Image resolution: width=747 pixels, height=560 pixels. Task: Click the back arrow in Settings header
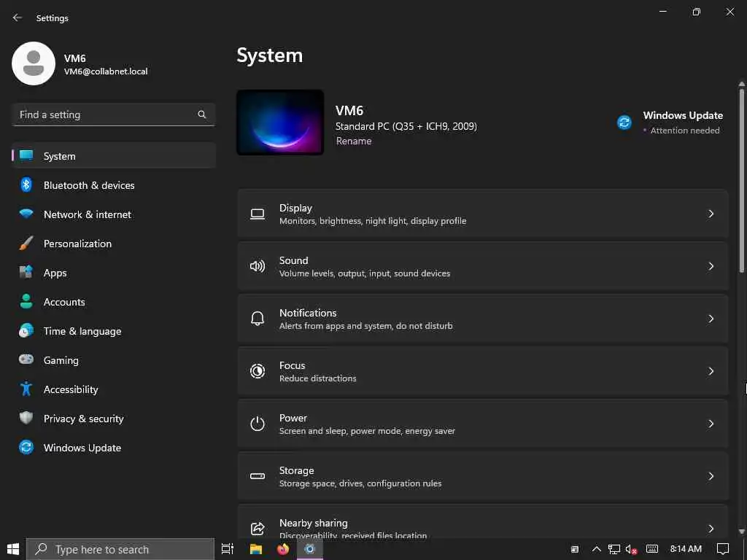click(18, 17)
